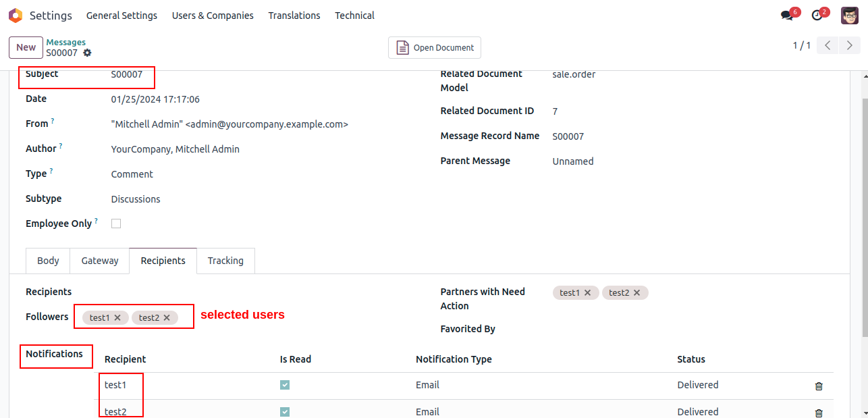This screenshot has width=868, height=418.
Task: Open the discuss messages chat icon
Action: [787, 16]
